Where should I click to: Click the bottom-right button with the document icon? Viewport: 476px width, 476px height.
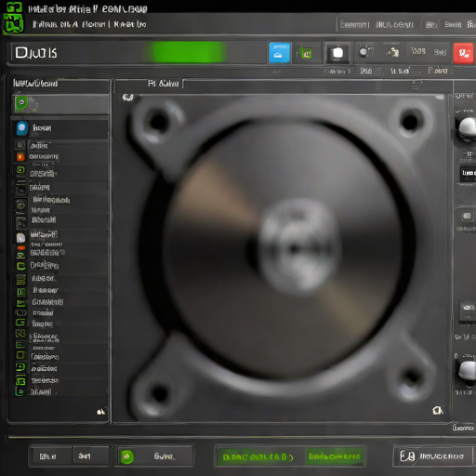[432, 456]
